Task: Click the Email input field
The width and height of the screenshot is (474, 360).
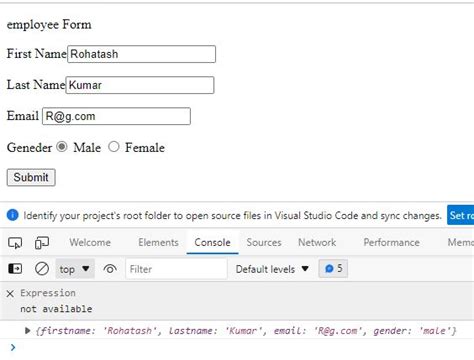Action: click(116, 116)
